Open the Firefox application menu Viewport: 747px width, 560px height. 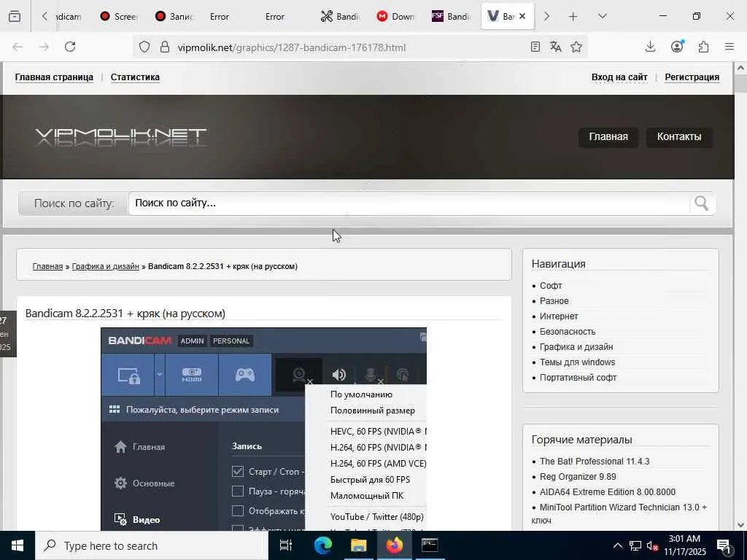click(x=729, y=47)
